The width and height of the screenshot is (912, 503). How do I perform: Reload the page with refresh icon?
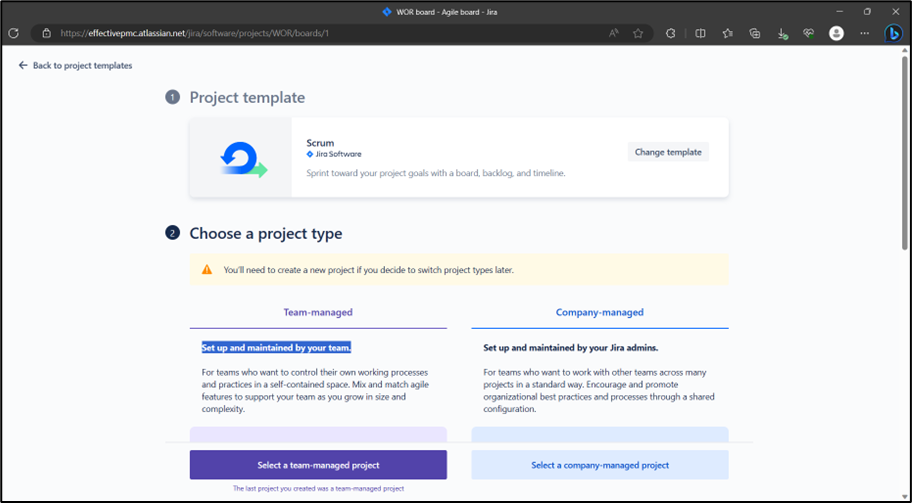coord(13,33)
